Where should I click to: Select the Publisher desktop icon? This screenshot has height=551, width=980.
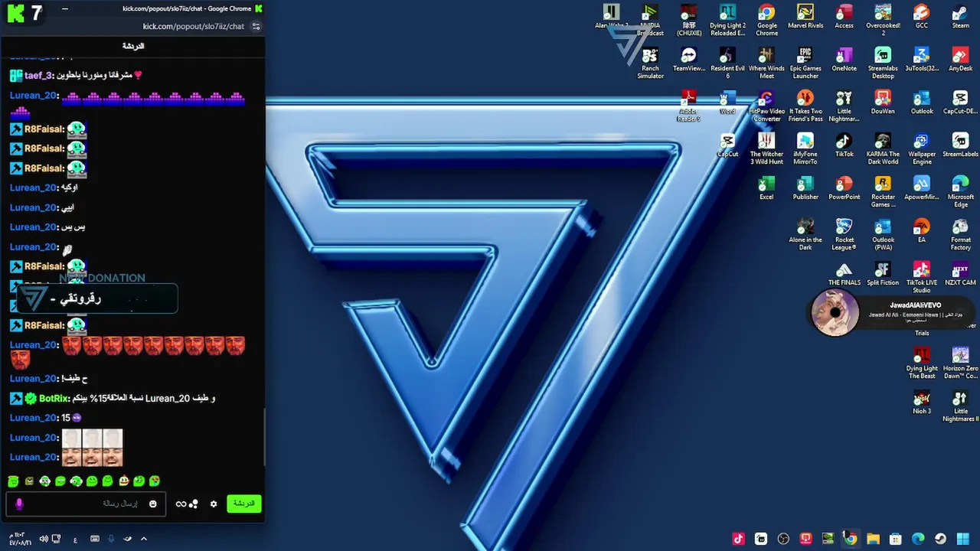[805, 188]
